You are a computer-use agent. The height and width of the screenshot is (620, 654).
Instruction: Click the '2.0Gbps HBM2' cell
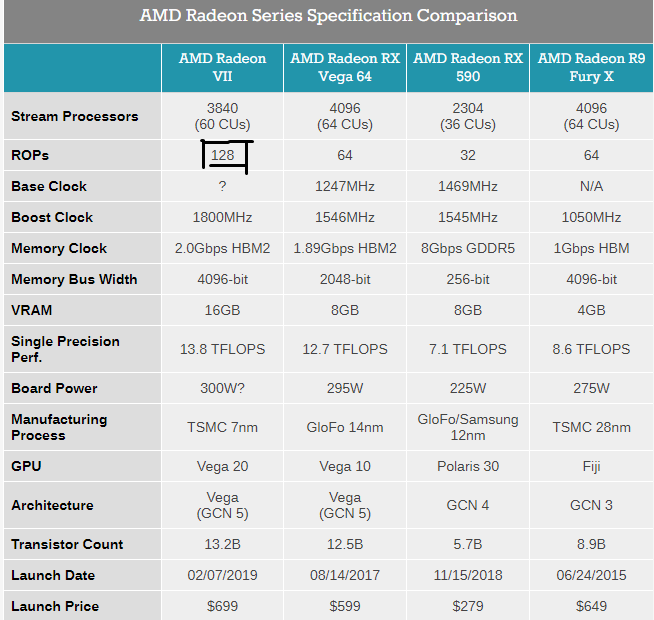222,248
